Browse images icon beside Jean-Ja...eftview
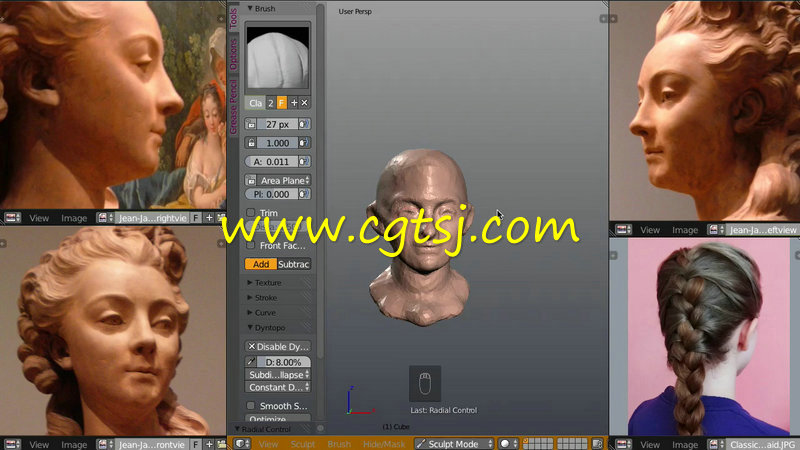Viewport: 800px width, 450px height. (x=716, y=230)
